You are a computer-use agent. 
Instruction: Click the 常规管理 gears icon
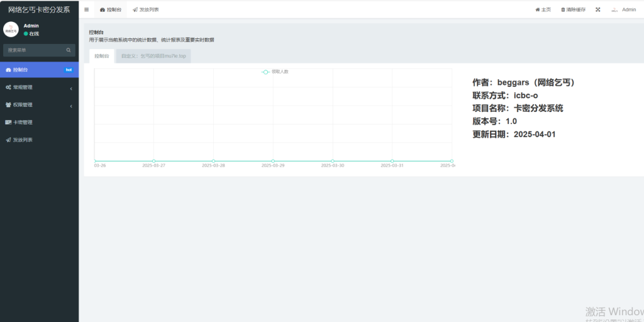pyautogui.click(x=8, y=87)
